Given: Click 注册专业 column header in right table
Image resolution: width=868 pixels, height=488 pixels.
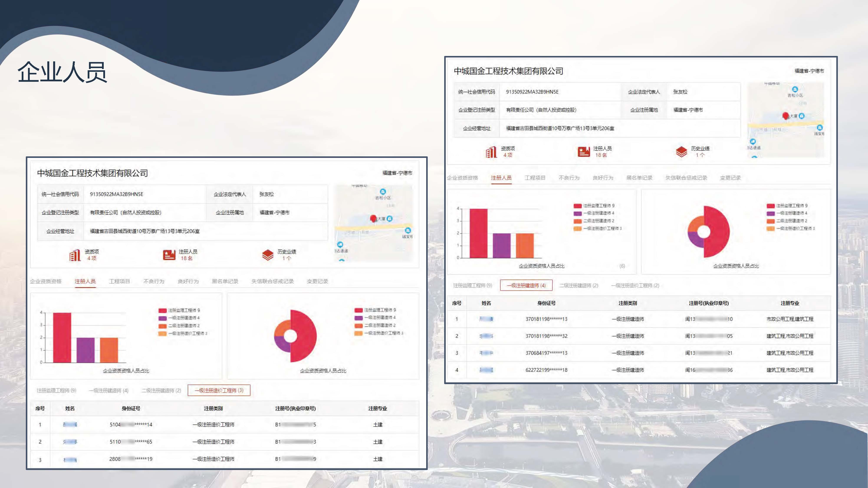Looking at the screenshot, I should pos(790,303).
